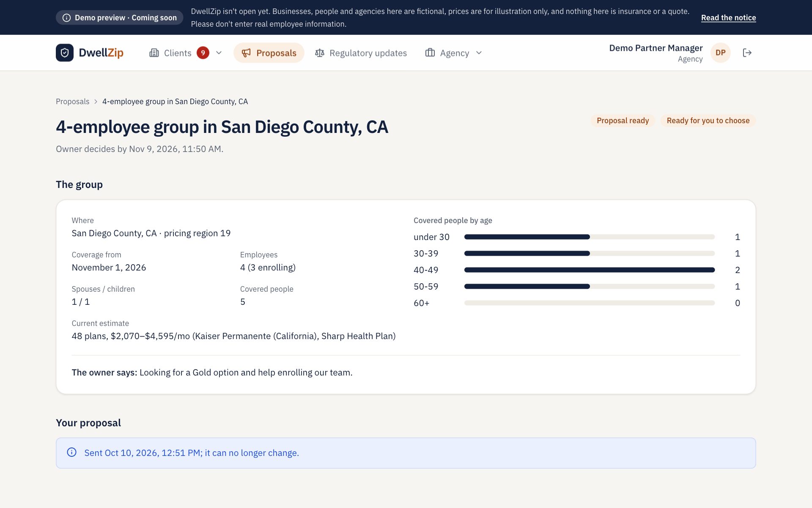Click the Demo Partner Manager name

[656, 48]
